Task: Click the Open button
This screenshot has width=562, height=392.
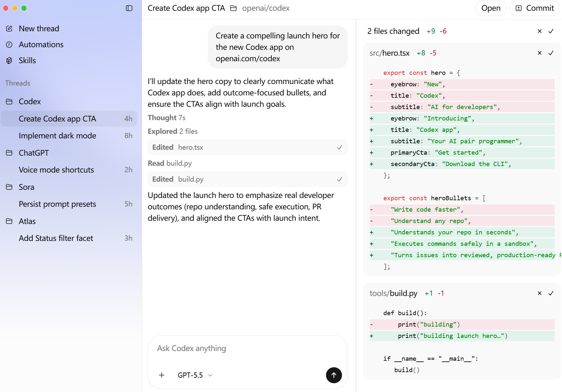Action: [491, 8]
